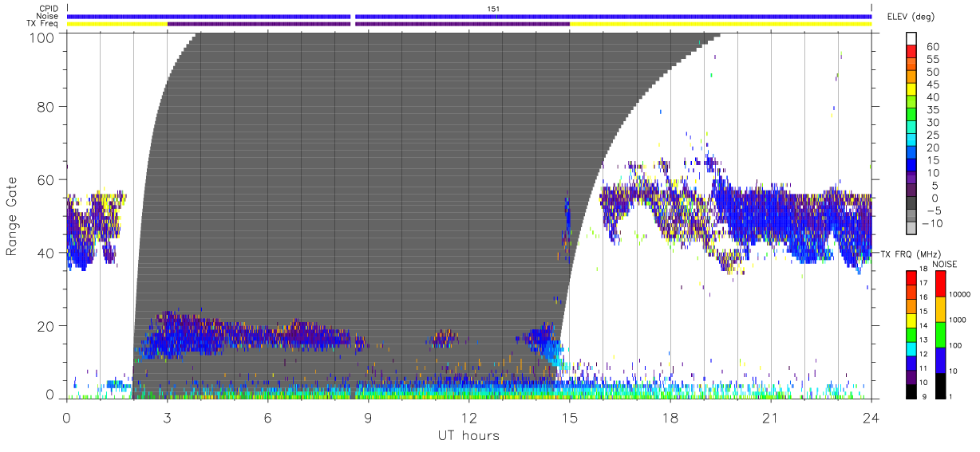Click the 20 label on Range Gate axis
Viewport: 980px width, 452px height.
[x=46, y=326]
